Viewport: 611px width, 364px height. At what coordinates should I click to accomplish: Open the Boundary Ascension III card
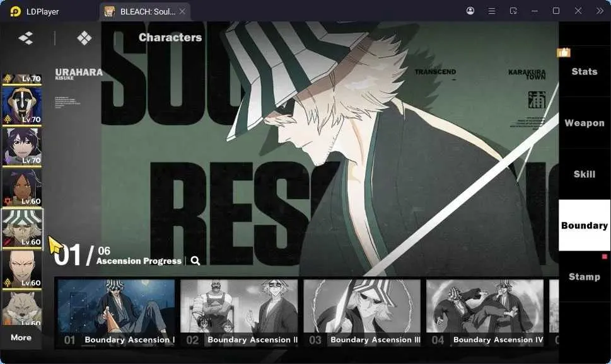362,312
